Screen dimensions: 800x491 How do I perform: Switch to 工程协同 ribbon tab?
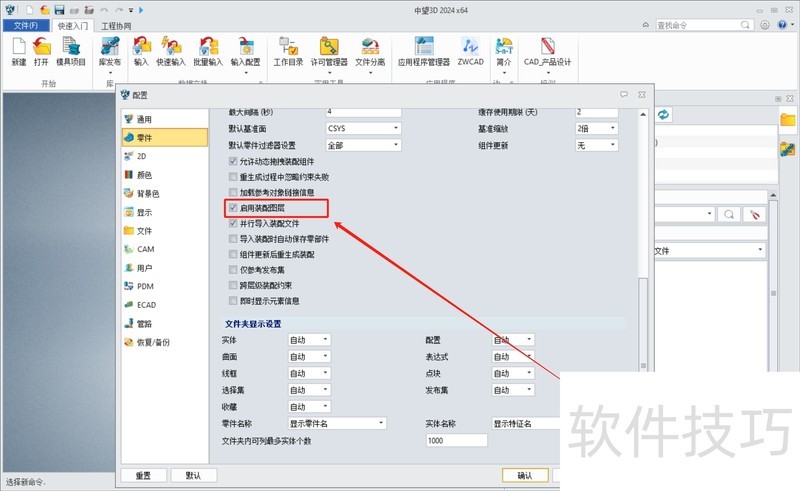pyautogui.click(x=116, y=26)
